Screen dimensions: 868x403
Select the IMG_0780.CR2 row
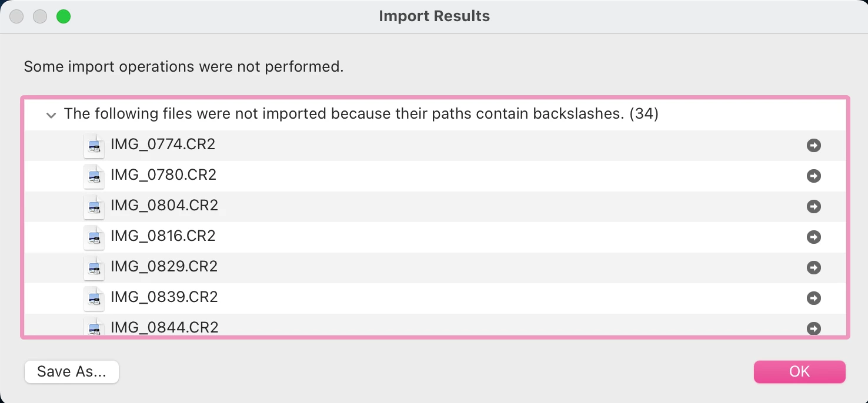(163, 175)
